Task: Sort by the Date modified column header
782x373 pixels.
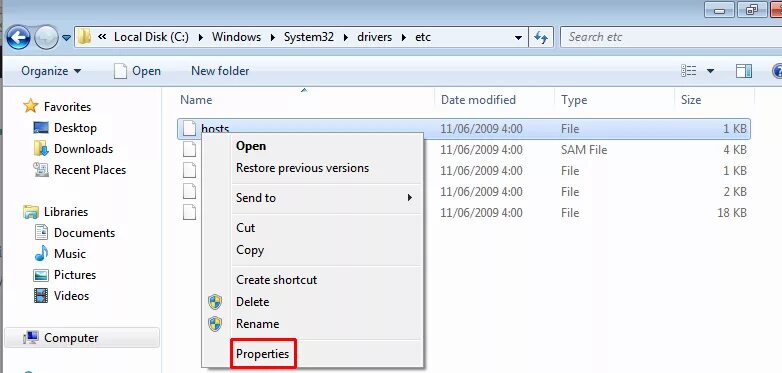Action: [x=478, y=100]
